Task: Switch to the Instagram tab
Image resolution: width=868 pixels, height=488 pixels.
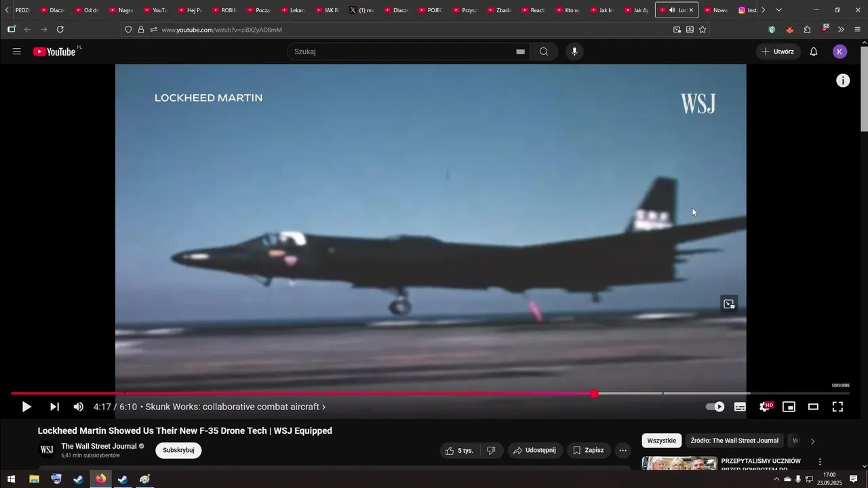Action: 747,10
